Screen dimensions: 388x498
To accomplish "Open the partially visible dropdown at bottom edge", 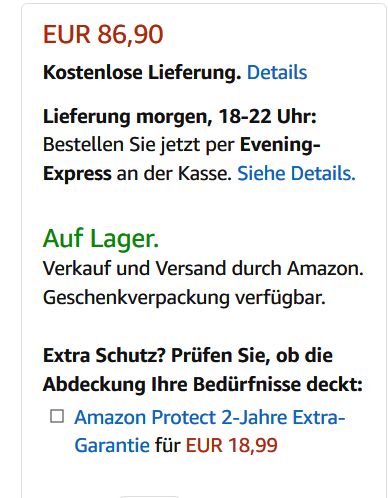I will pyautogui.click(x=149, y=496).
